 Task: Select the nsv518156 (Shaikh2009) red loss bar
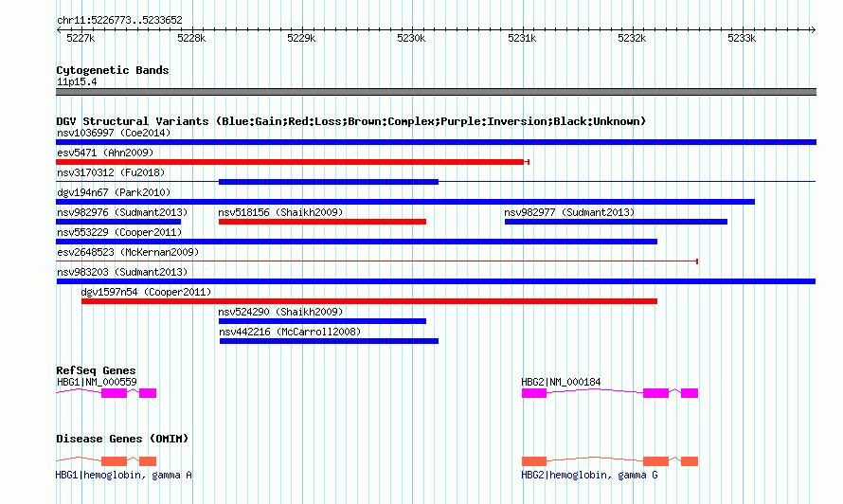click(x=323, y=222)
